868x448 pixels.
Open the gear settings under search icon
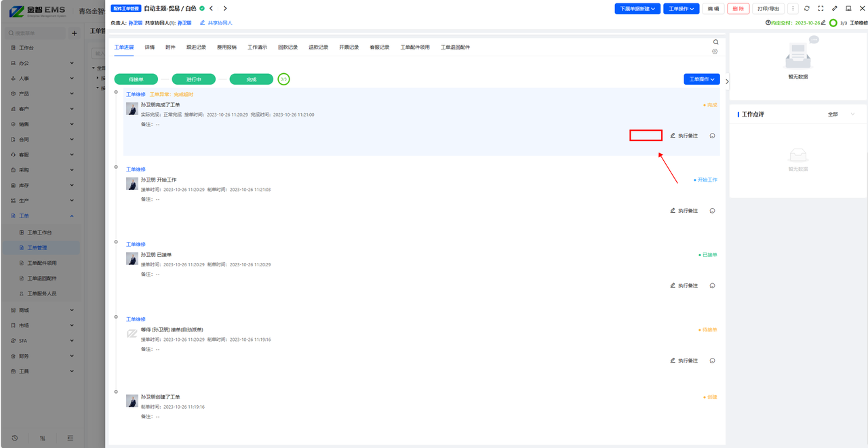click(715, 52)
